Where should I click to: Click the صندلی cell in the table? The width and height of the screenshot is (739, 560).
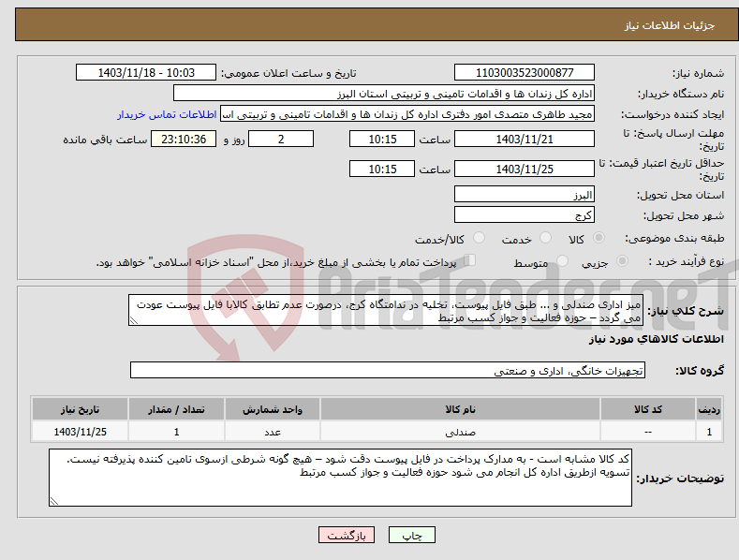tap(460, 432)
